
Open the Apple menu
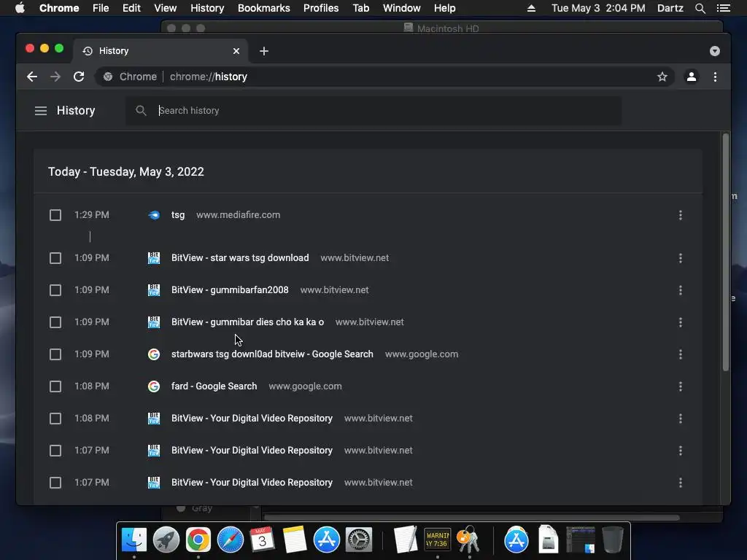point(20,8)
